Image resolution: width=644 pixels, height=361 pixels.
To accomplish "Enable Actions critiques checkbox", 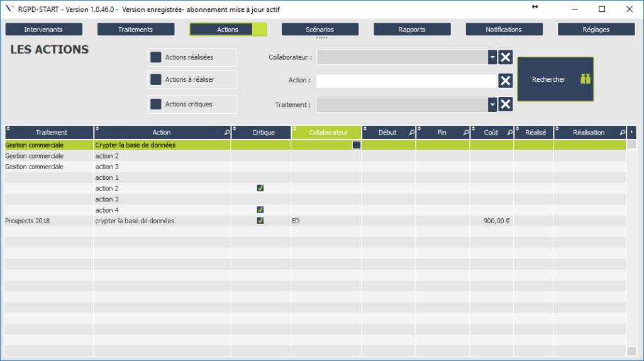I will tap(156, 104).
